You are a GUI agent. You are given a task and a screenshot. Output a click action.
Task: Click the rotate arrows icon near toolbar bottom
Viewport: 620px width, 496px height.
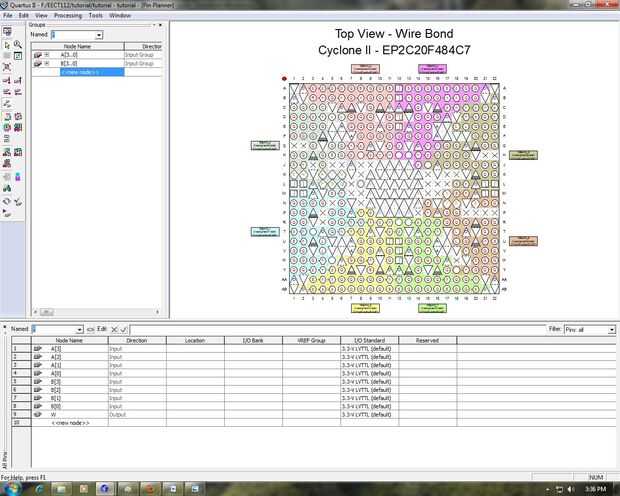7,201
